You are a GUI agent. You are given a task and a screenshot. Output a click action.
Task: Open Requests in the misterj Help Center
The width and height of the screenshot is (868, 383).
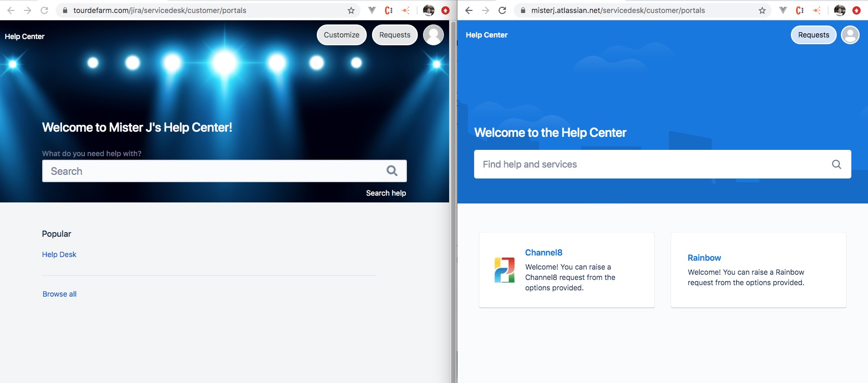tap(814, 35)
